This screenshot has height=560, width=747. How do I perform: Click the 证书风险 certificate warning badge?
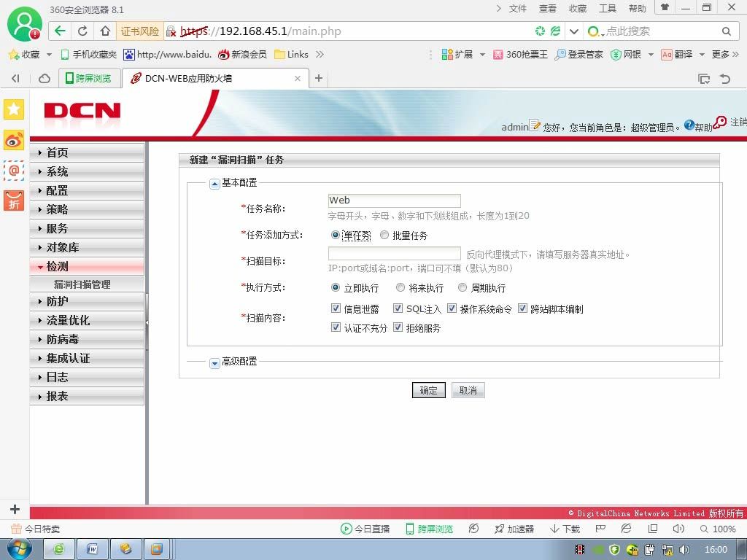click(x=140, y=31)
